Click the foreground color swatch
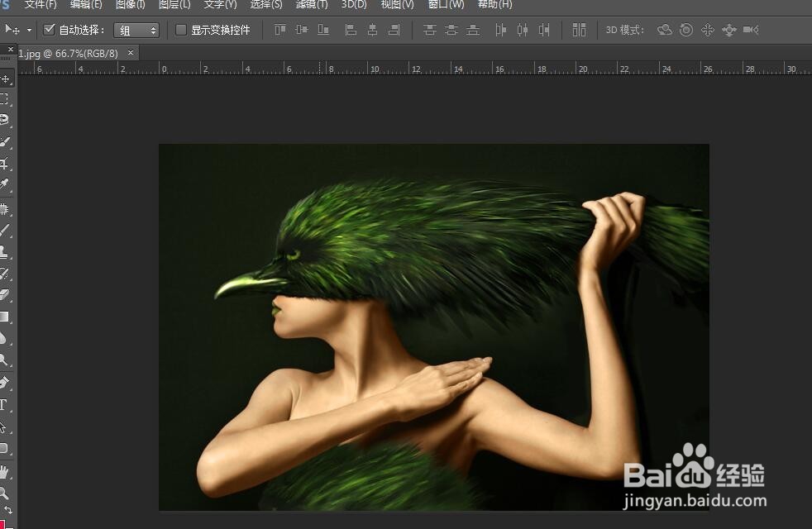The width and height of the screenshot is (812, 529). tap(2, 524)
